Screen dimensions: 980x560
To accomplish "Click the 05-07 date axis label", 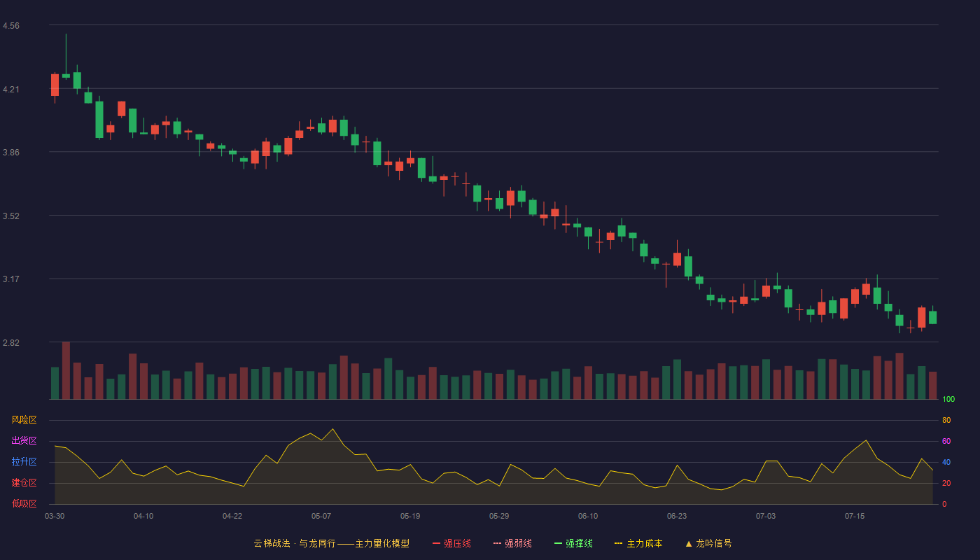I will (x=321, y=516).
